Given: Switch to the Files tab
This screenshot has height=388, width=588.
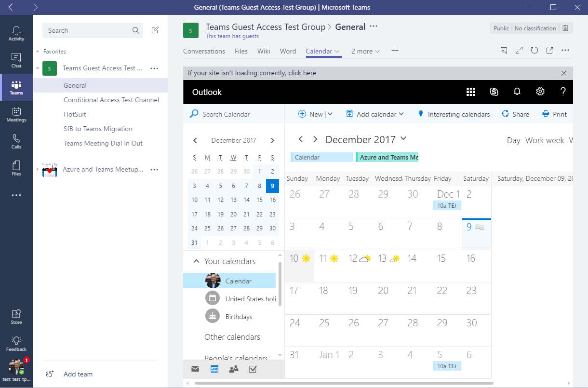Looking at the screenshot, I should [241, 51].
